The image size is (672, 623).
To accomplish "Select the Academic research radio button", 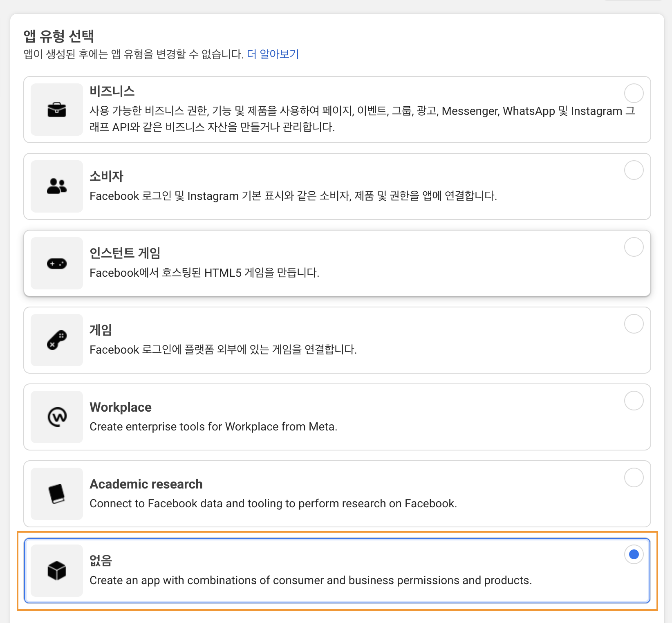I will coord(634,477).
